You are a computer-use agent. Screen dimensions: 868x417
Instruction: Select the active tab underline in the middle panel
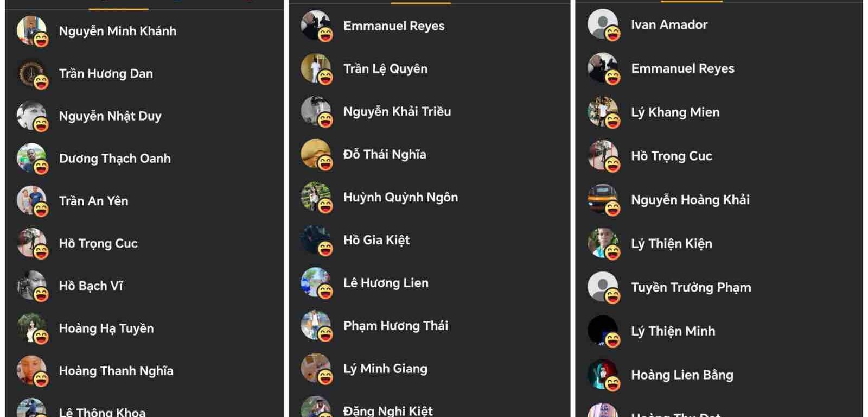(420, 3)
